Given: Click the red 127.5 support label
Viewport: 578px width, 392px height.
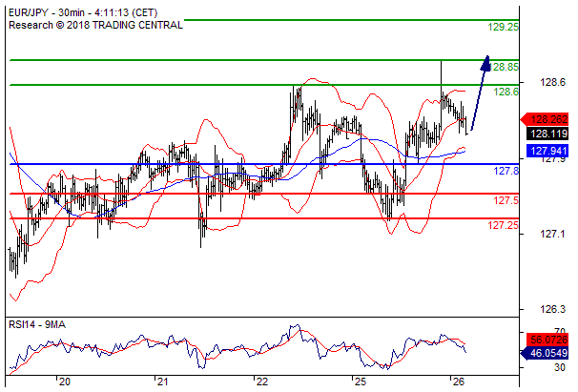Looking at the screenshot, I should (506, 200).
